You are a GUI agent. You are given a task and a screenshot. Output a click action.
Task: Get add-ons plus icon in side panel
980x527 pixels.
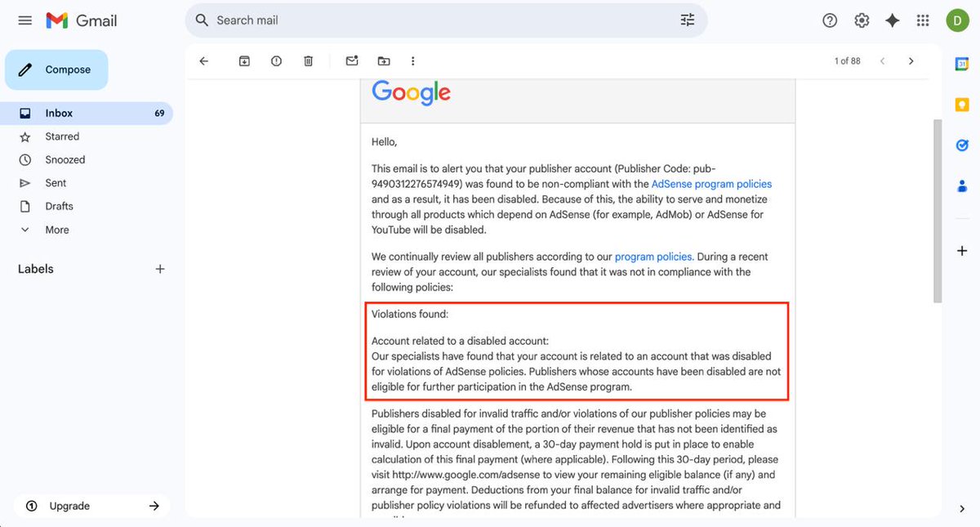pyautogui.click(x=962, y=251)
